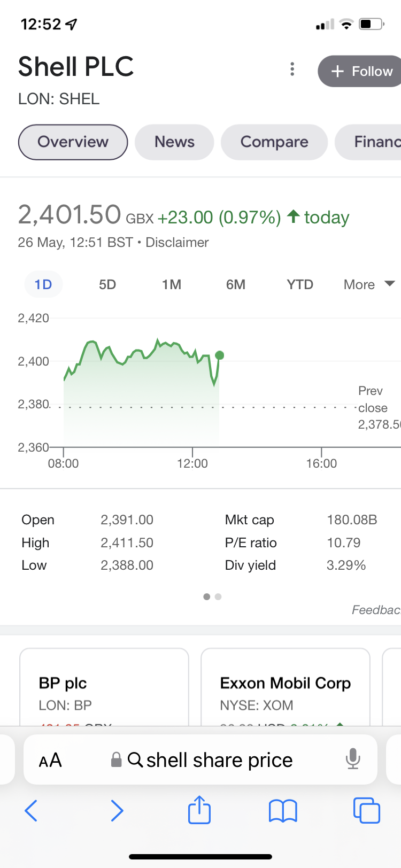This screenshot has height=868, width=401.
Task: Choose the YTD chart range
Action: [300, 284]
